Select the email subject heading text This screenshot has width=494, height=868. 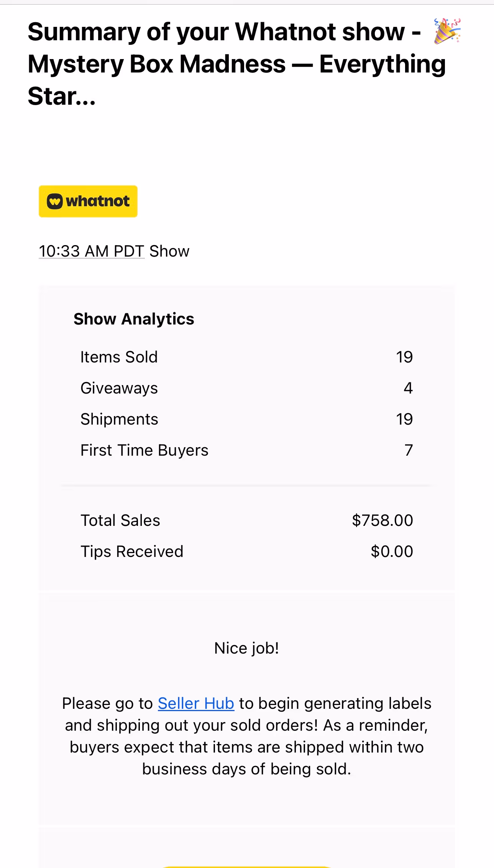[236, 64]
